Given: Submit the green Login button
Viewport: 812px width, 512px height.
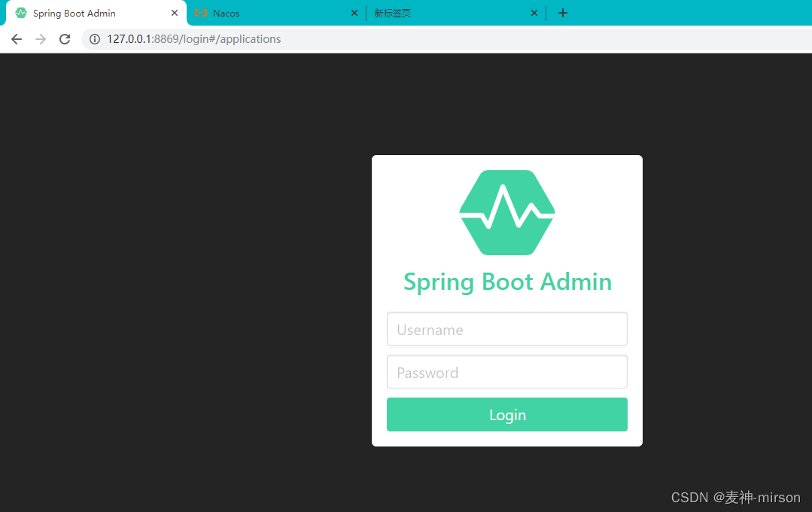Looking at the screenshot, I should click(x=507, y=415).
